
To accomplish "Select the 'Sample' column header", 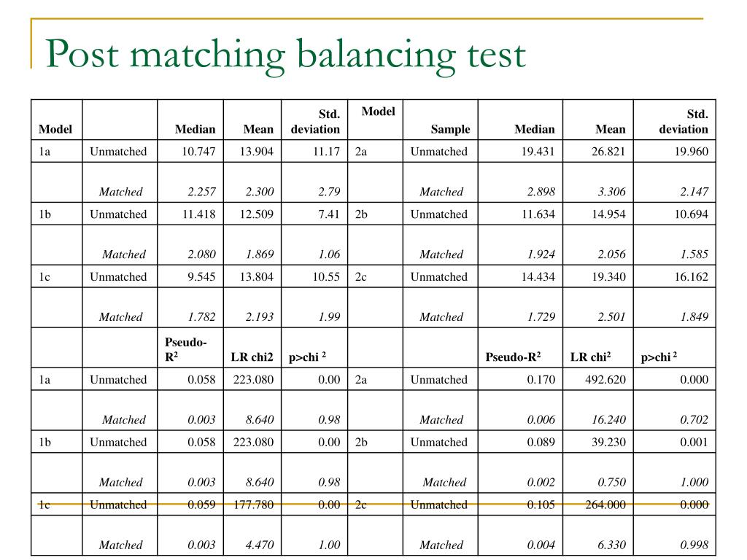I will tap(450, 129).
